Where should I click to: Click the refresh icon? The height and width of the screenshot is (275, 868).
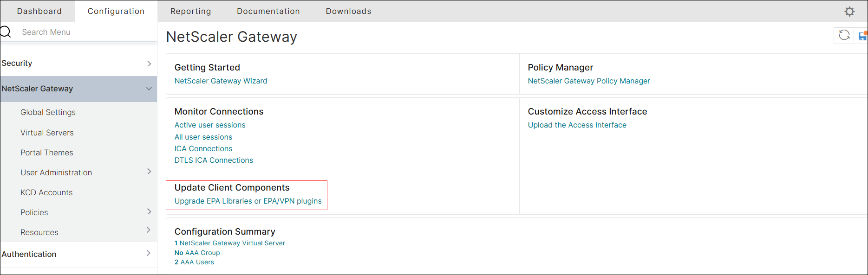844,35
